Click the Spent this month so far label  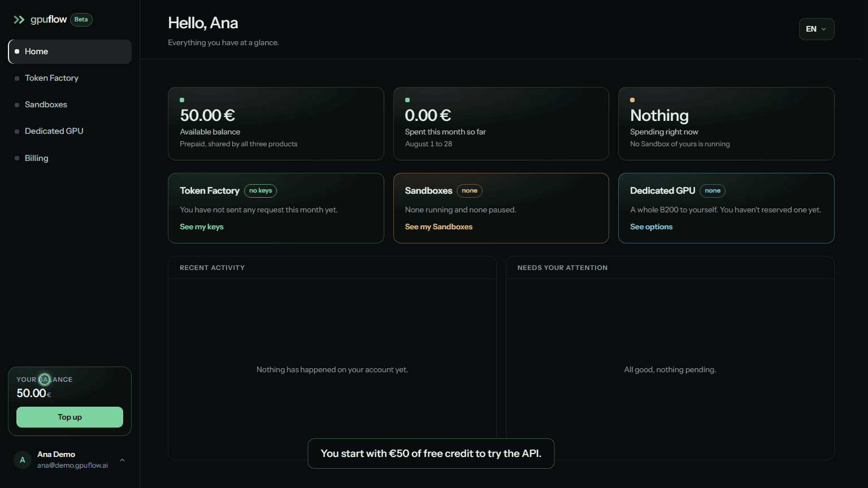[x=445, y=132]
